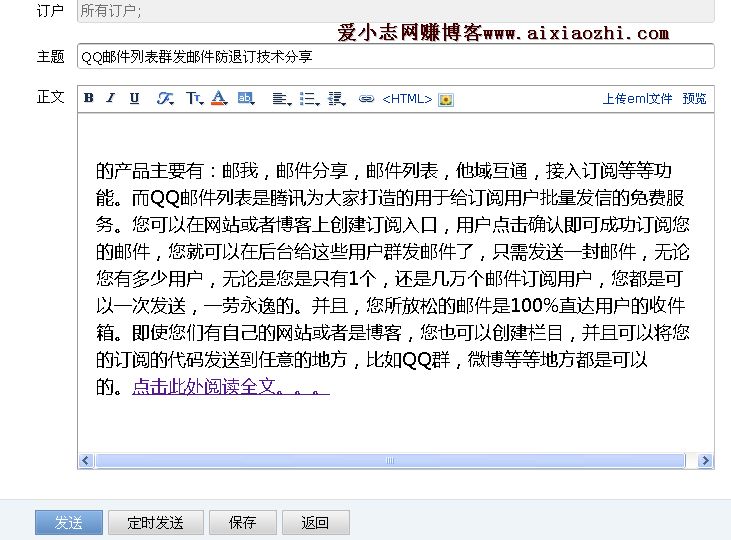Open the font size picker
Image resolution: width=731 pixels, height=540 pixels.
point(194,98)
